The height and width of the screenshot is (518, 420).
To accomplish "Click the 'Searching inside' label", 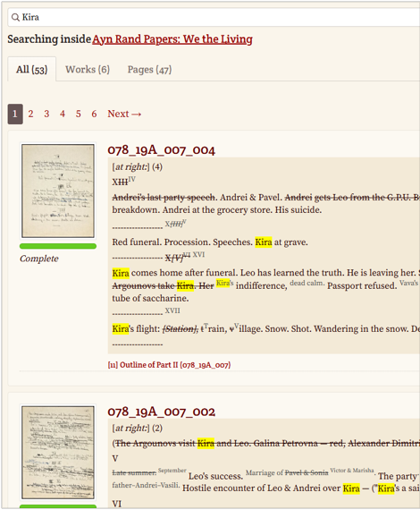I will coord(49,39).
